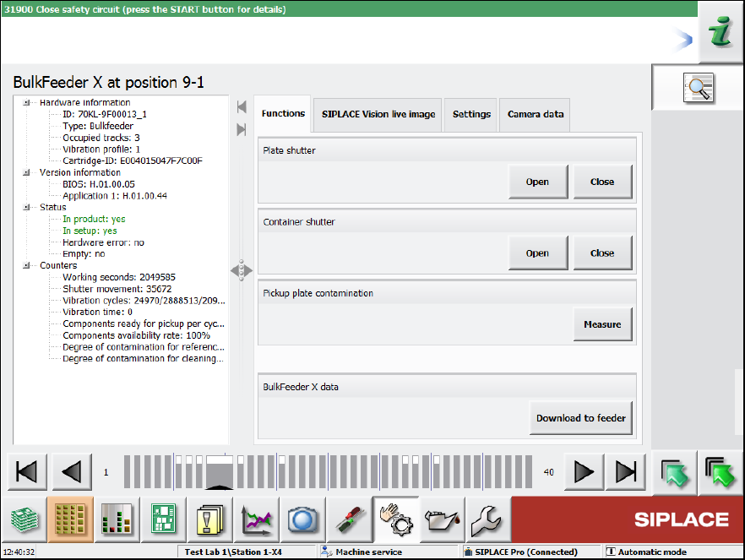Click the selected feeder slot marker
Viewport: 745px width, 560px height.
point(219,471)
